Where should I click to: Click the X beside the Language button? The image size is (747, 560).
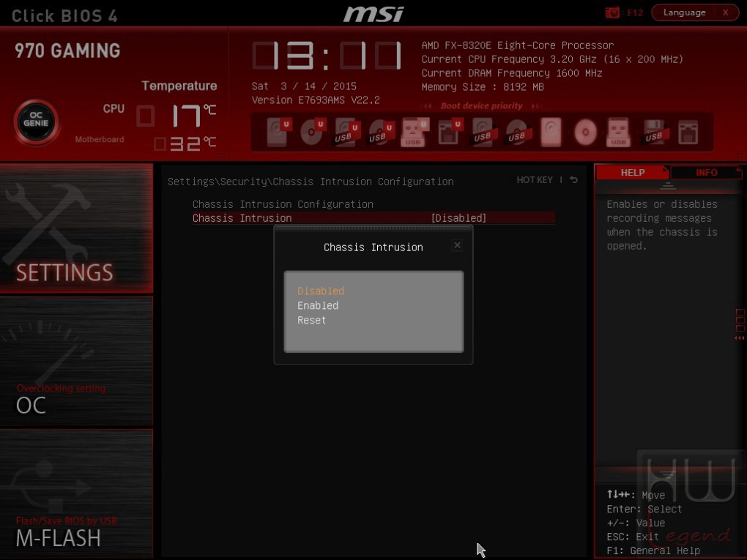point(726,12)
